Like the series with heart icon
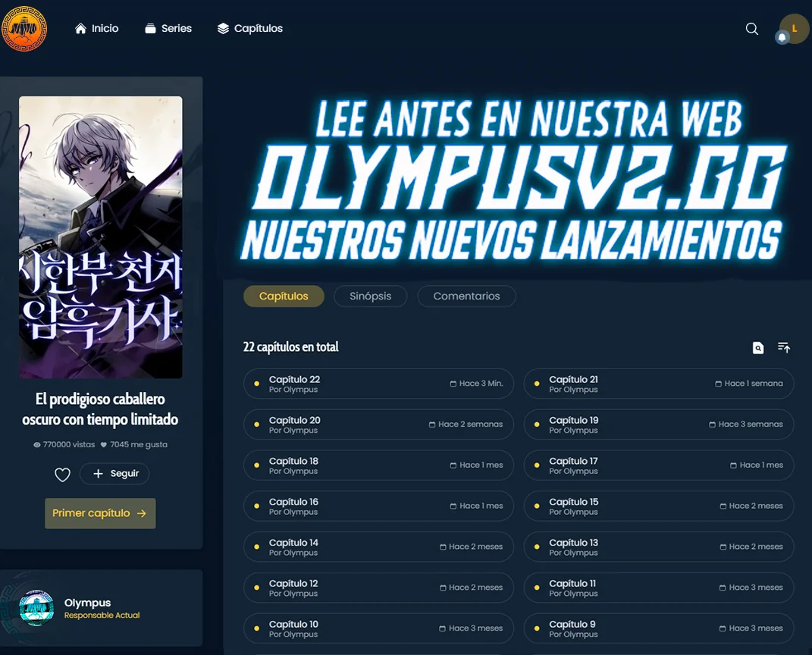Screen dimensions: 812x655 pos(62,475)
